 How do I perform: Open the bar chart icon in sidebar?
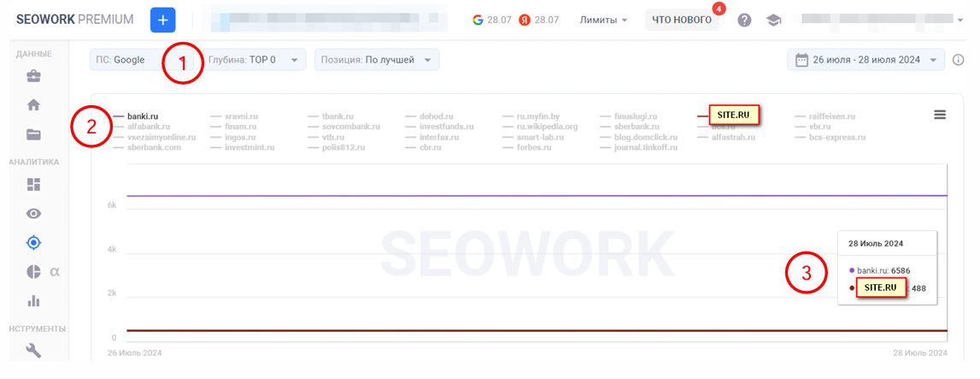point(34,300)
